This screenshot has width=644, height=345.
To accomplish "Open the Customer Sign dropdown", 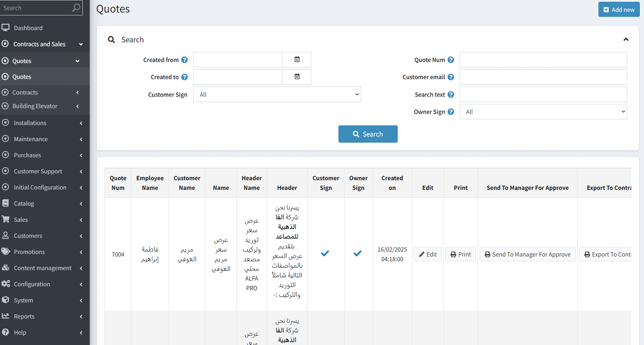I will (277, 94).
